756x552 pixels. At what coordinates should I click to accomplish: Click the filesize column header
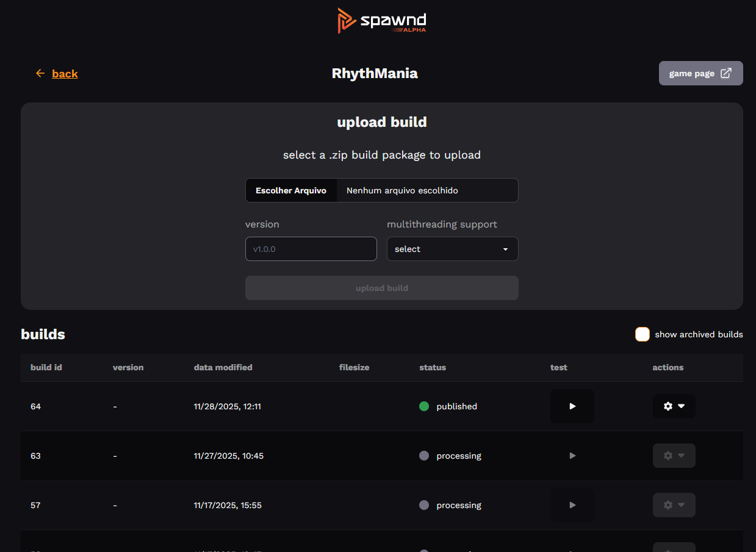coord(355,367)
